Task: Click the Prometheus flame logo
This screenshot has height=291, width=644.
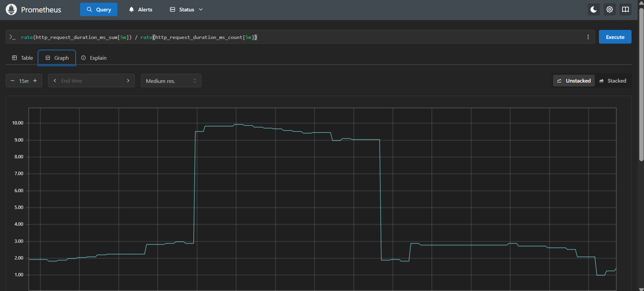Action: pyautogui.click(x=11, y=10)
